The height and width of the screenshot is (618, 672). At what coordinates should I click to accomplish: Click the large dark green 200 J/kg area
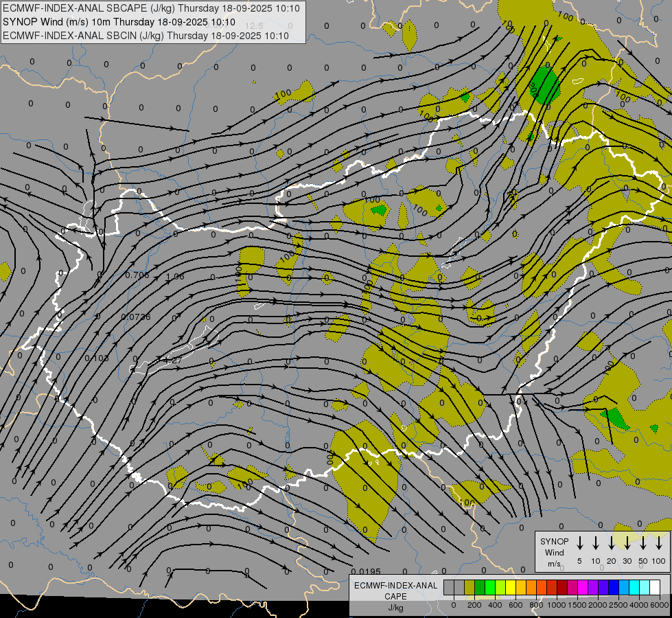coord(545,86)
